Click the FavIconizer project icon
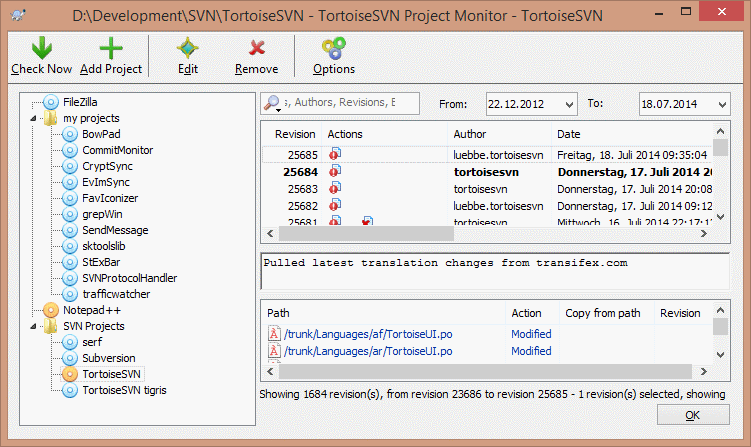751x447 pixels. pos(70,198)
